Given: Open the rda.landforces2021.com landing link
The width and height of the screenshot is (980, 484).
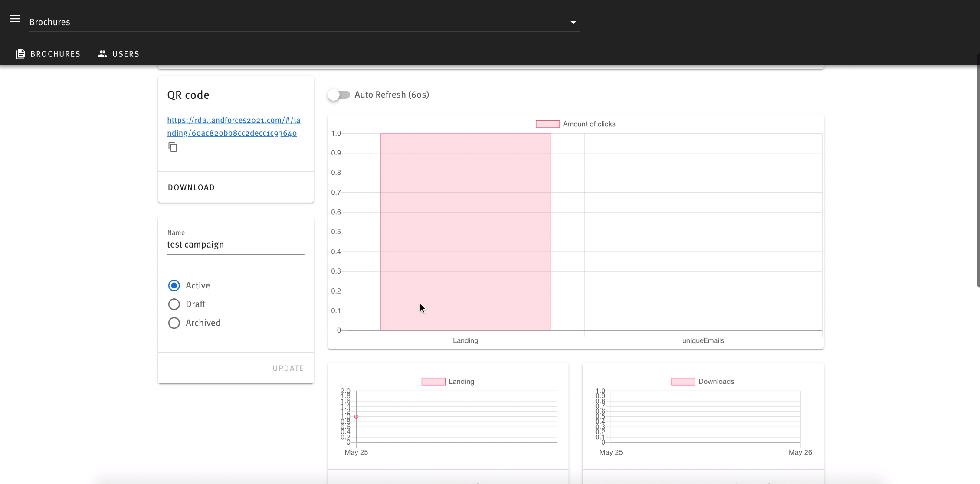Looking at the screenshot, I should (233, 127).
